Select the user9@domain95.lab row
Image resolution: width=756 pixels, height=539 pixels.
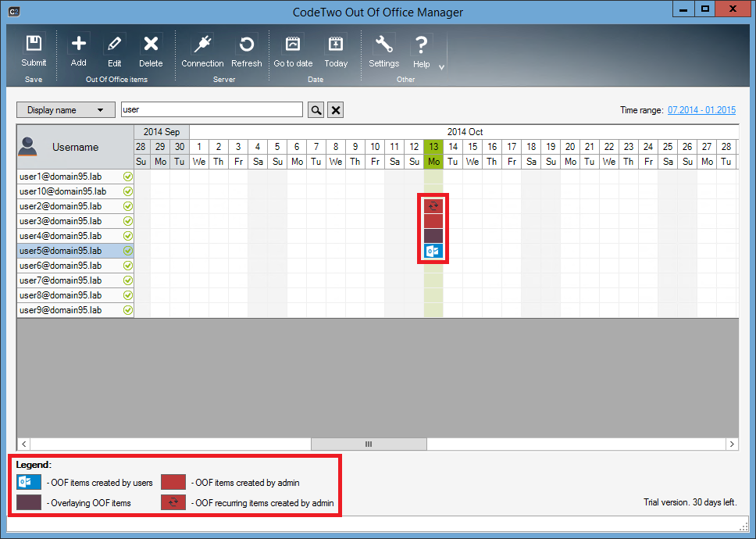[75, 310]
